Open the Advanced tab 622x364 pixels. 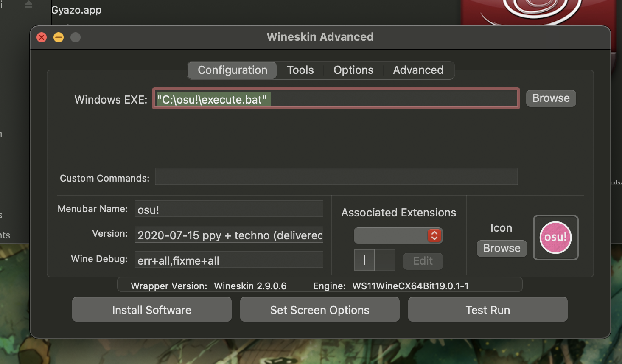pyautogui.click(x=418, y=70)
